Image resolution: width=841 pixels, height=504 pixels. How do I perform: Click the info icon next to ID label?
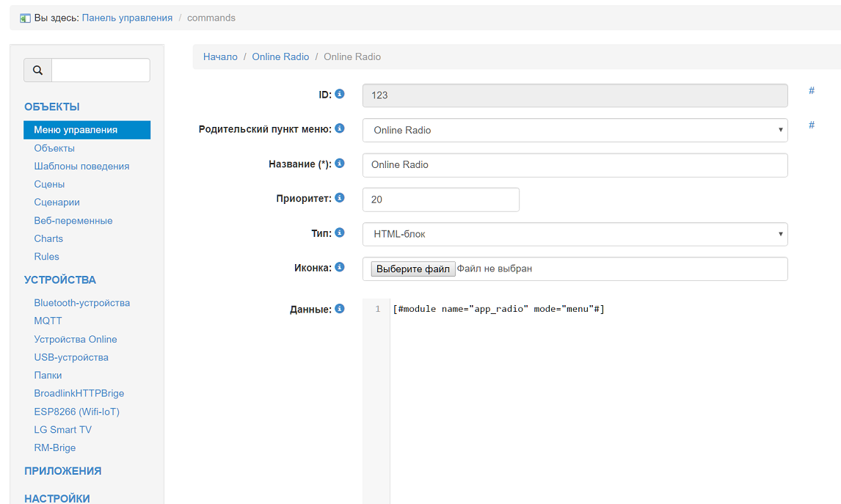click(x=340, y=94)
